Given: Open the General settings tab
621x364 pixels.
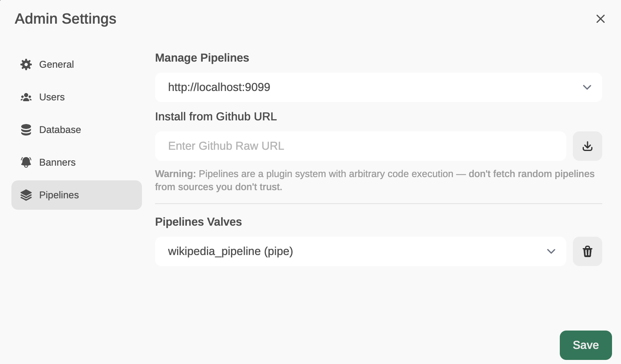Looking at the screenshot, I should pos(77,64).
